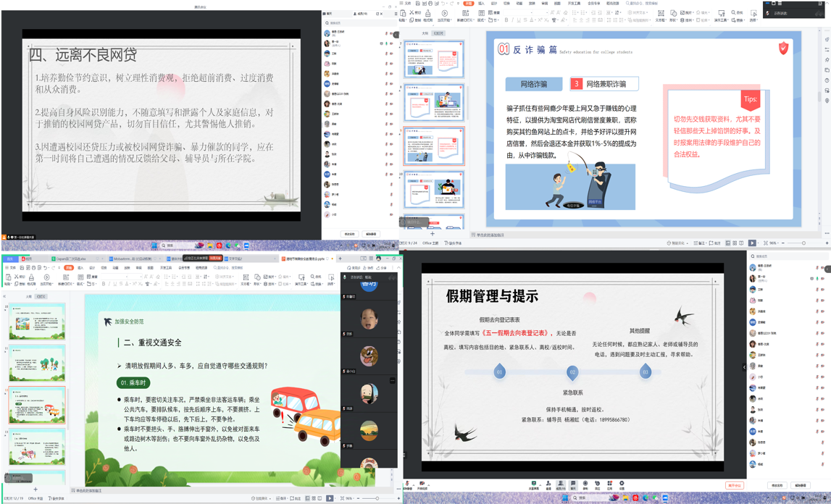Viewport: 831px width, 504px height.
Task: Click the record icon in meeting toolbar
Action: (x=585, y=484)
